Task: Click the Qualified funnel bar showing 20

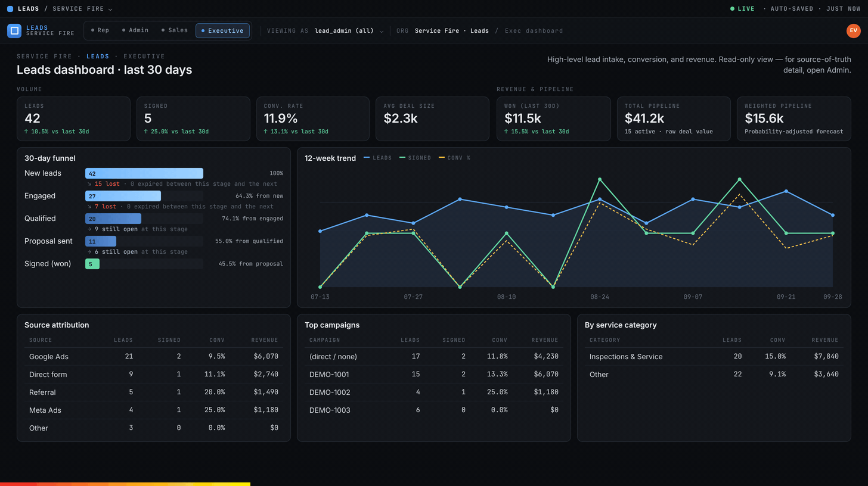Action: pyautogui.click(x=113, y=219)
